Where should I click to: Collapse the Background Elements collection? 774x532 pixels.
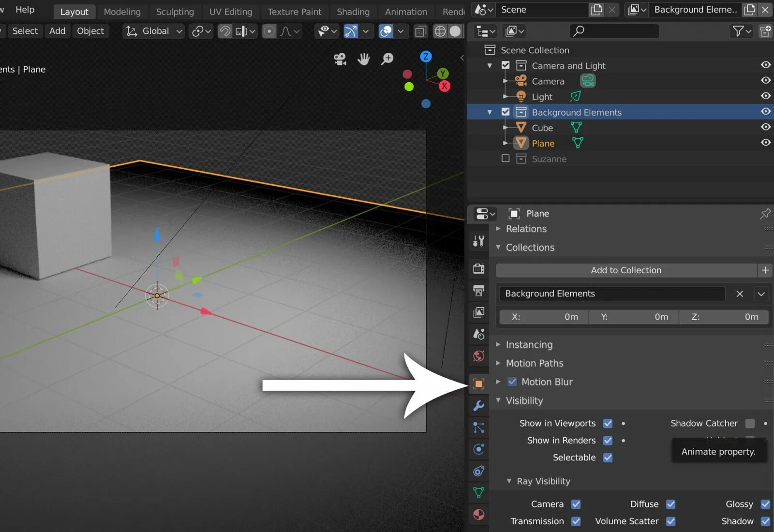[x=489, y=112]
